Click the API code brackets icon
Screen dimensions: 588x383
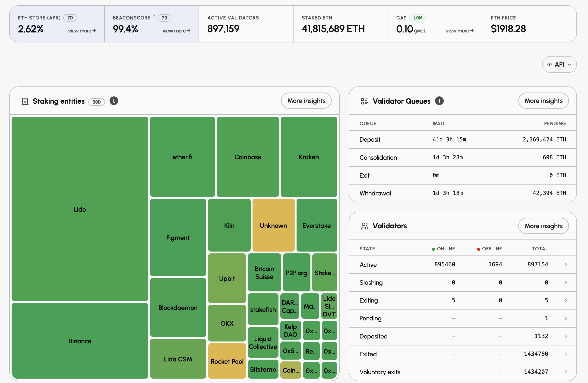549,64
